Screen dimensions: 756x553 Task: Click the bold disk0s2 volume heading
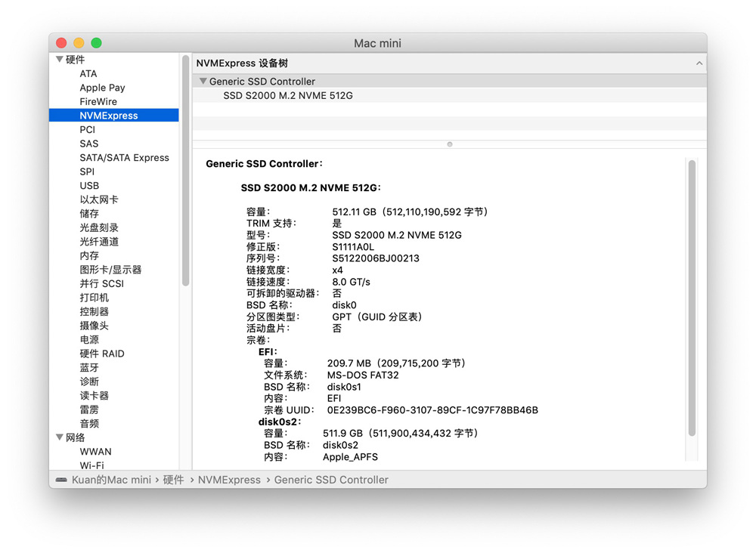click(280, 422)
